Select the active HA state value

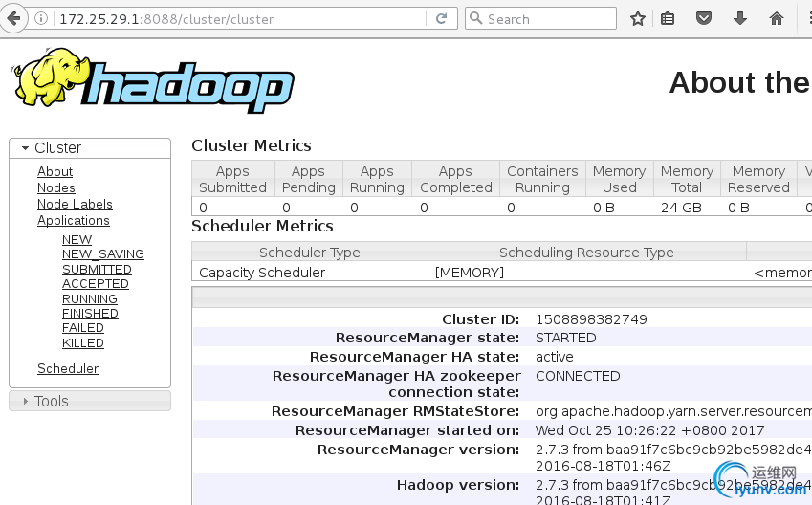[x=555, y=357]
